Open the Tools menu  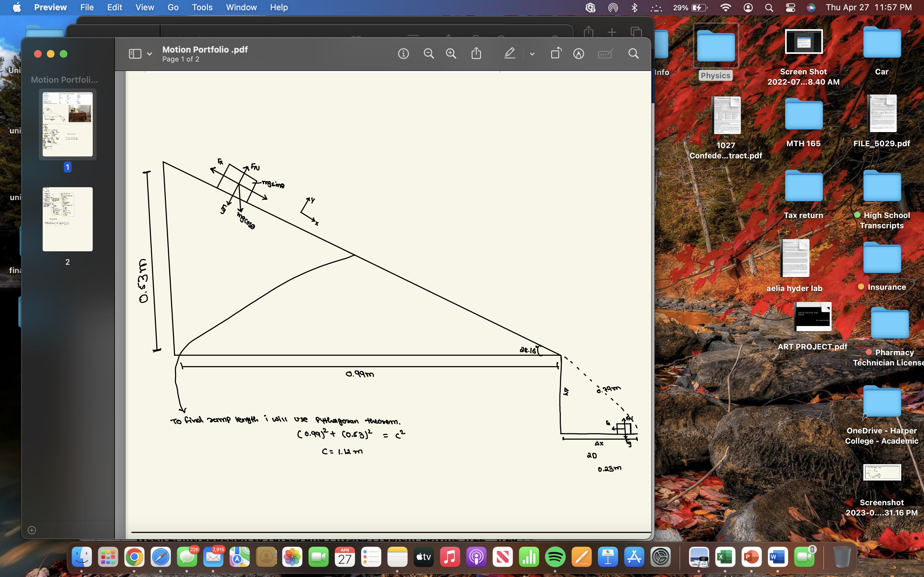(202, 8)
